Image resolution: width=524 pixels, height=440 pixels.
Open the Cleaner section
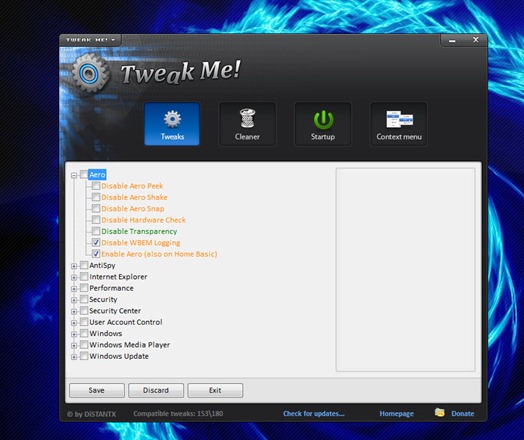[247, 124]
